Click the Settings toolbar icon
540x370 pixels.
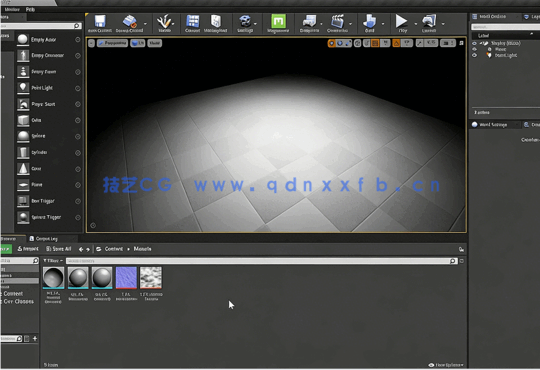point(245,21)
